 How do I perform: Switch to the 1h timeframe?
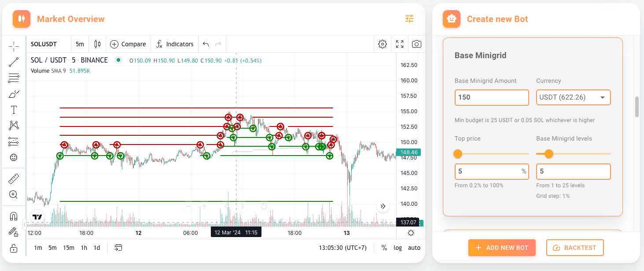click(x=84, y=248)
